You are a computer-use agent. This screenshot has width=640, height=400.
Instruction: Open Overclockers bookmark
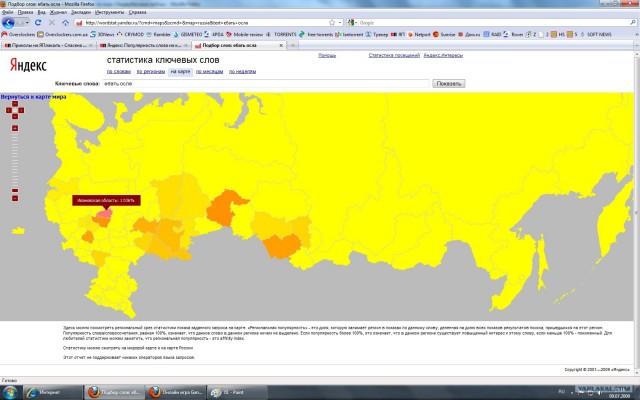(19, 34)
